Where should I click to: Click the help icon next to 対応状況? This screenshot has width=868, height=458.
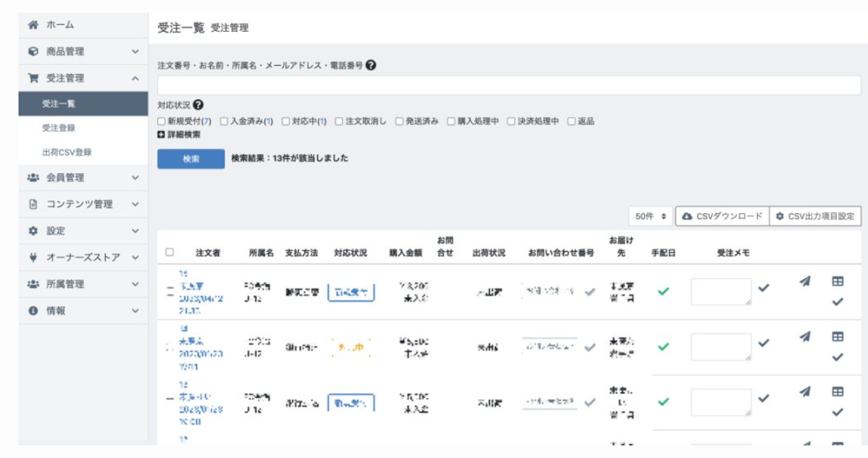(198, 105)
